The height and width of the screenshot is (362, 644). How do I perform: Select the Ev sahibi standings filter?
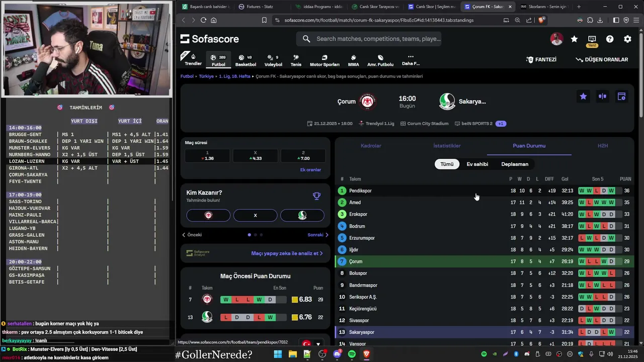coord(477,164)
